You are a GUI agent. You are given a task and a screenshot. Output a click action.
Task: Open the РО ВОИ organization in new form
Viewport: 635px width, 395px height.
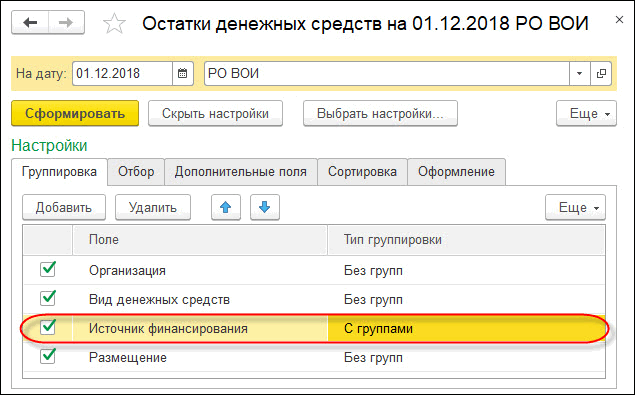tap(601, 73)
